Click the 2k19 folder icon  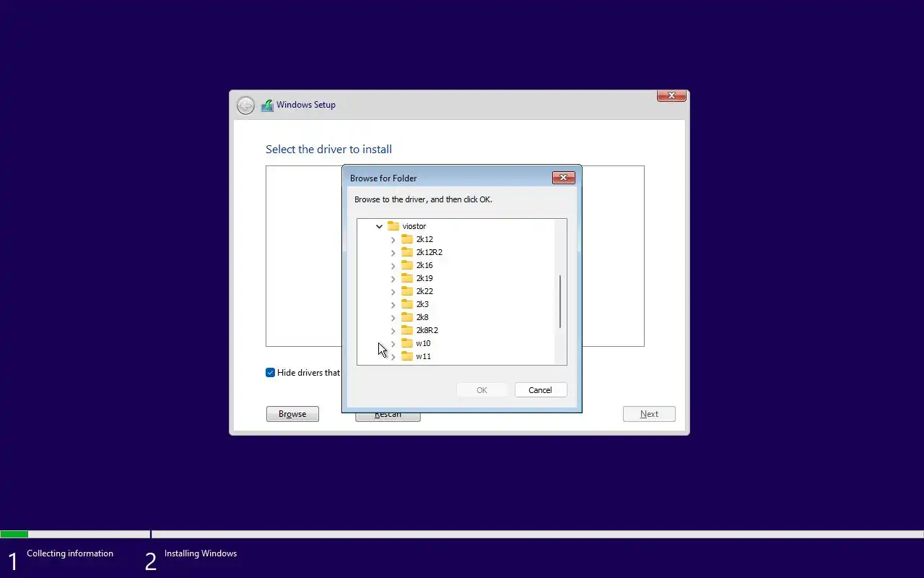(x=407, y=278)
